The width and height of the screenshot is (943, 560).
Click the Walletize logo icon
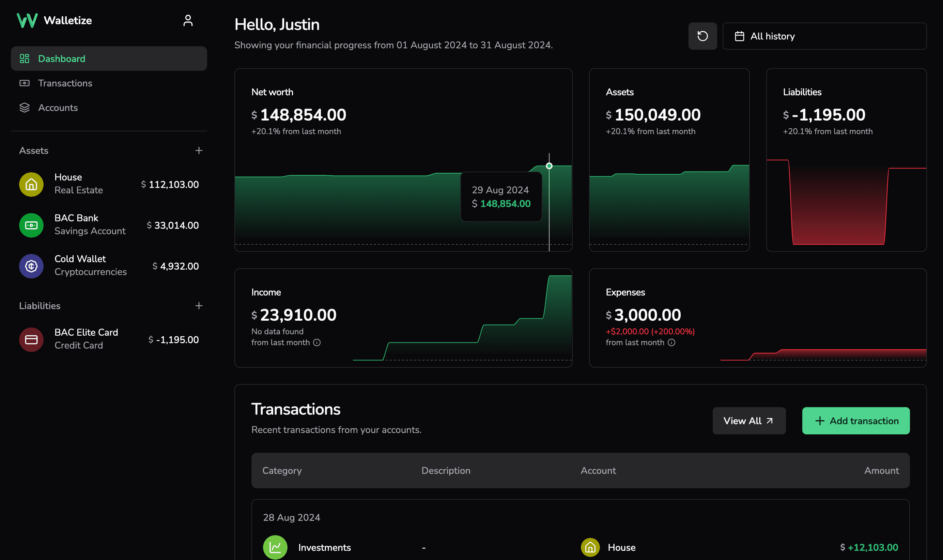pyautogui.click(x=27, y=20)
